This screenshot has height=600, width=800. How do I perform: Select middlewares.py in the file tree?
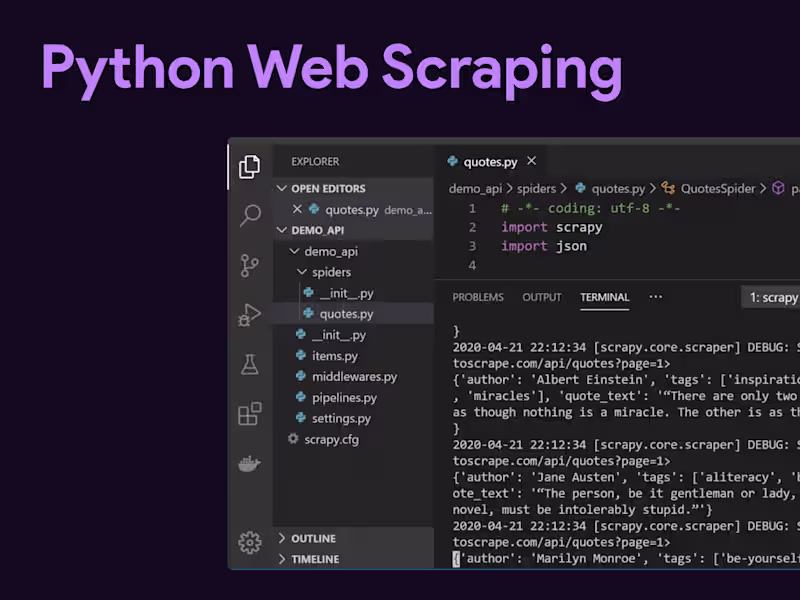click(352, 376)
